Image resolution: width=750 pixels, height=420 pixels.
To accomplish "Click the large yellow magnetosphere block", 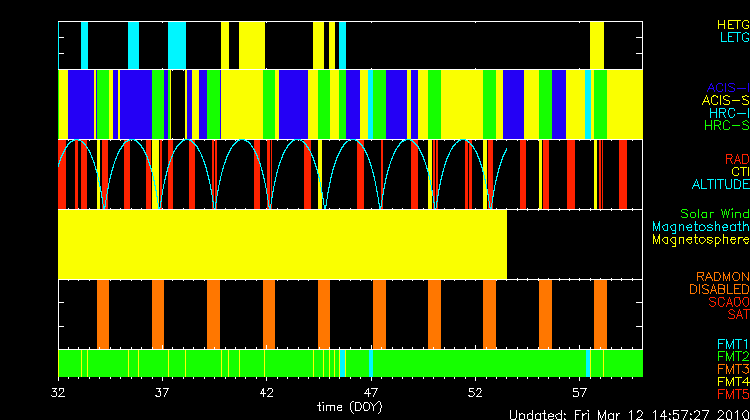I will 282,244.
